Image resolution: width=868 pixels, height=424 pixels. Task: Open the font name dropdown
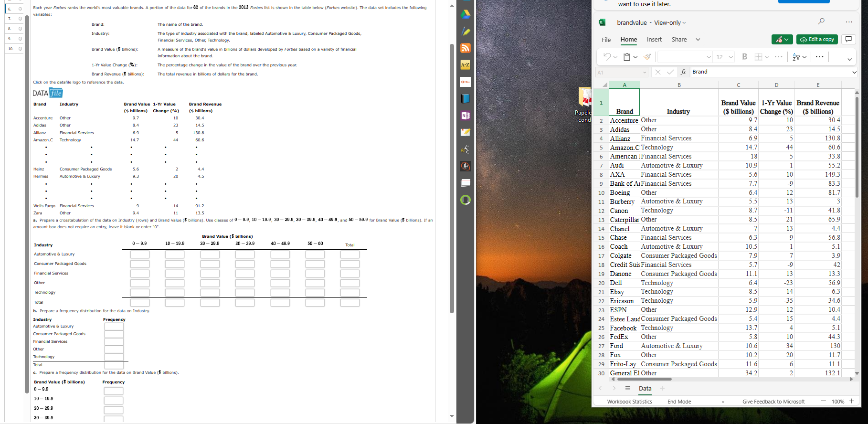(709, 57)
